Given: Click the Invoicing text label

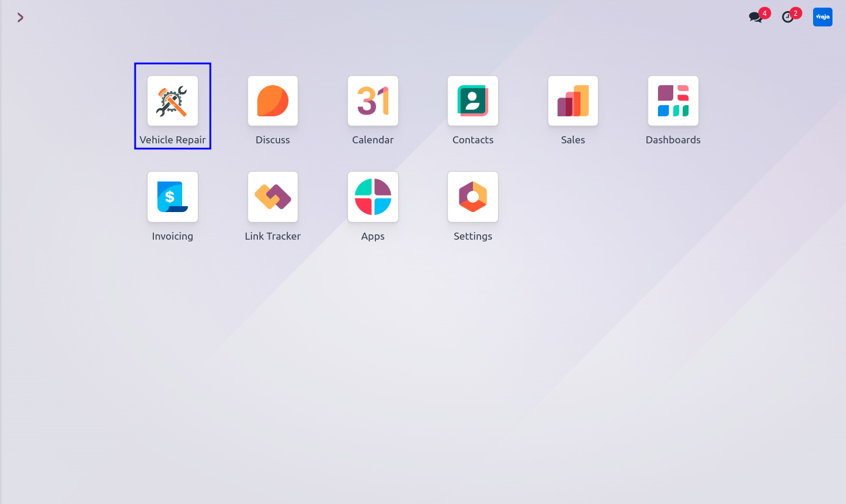Looking at the screenshot, I should click(x=173, y=236).
